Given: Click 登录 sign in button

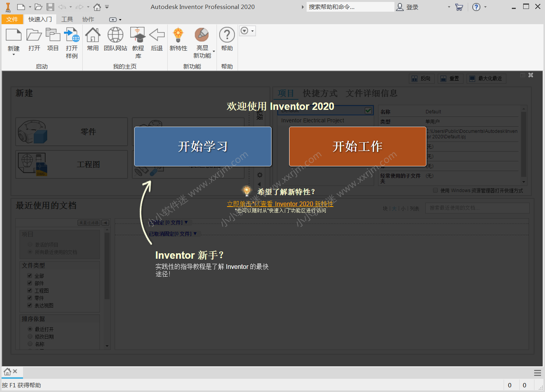Looking at the screenshot, I should coord(407,7).
